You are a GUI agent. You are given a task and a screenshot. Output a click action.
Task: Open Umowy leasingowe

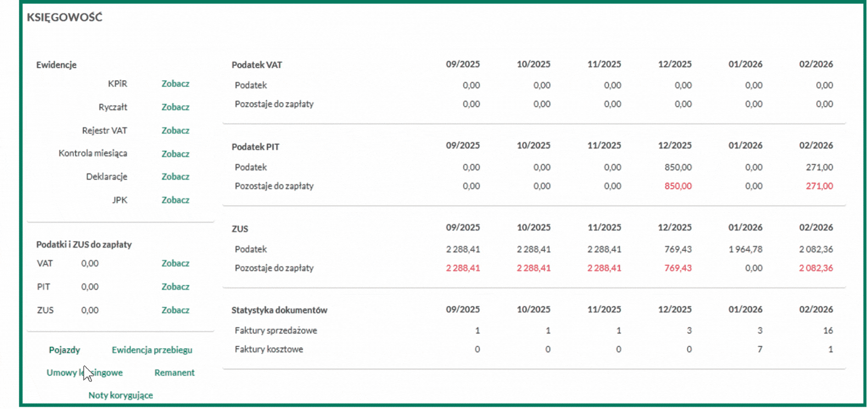(x=85, y=372)
